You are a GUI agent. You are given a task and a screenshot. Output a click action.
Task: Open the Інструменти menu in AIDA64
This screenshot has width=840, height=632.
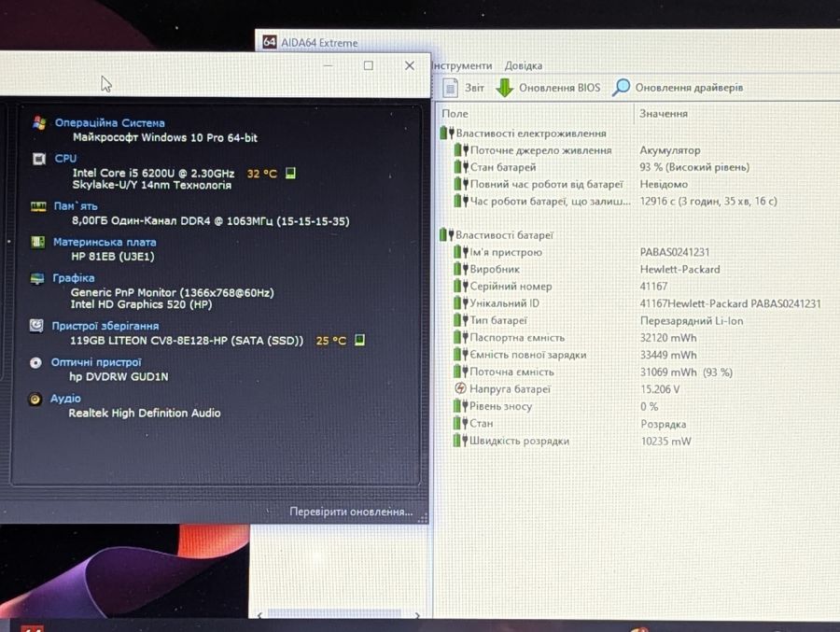(462, 66)
